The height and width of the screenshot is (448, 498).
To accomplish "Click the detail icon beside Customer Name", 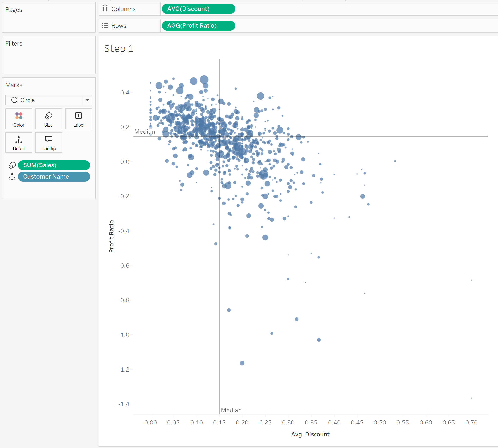I will [12, 177].
